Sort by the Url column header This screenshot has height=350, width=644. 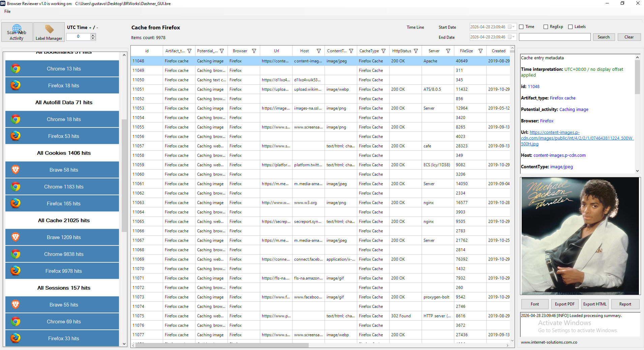point(276,51)
